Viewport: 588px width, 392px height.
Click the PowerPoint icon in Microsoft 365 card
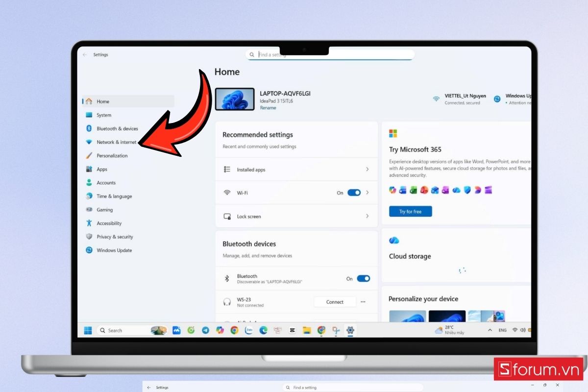point(424,190)
